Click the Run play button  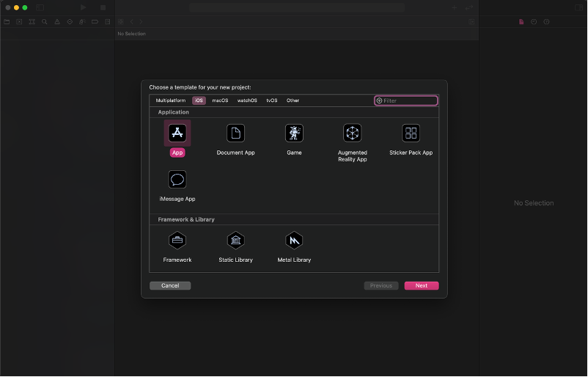pyautogui.click(x=84, y=7)
